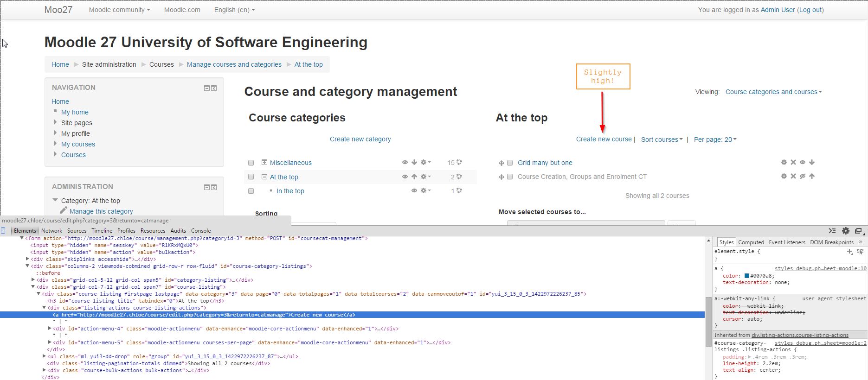Click the course count icon beside At the top's 2
The height and width of the screenshot is (380, 868).
459,177
